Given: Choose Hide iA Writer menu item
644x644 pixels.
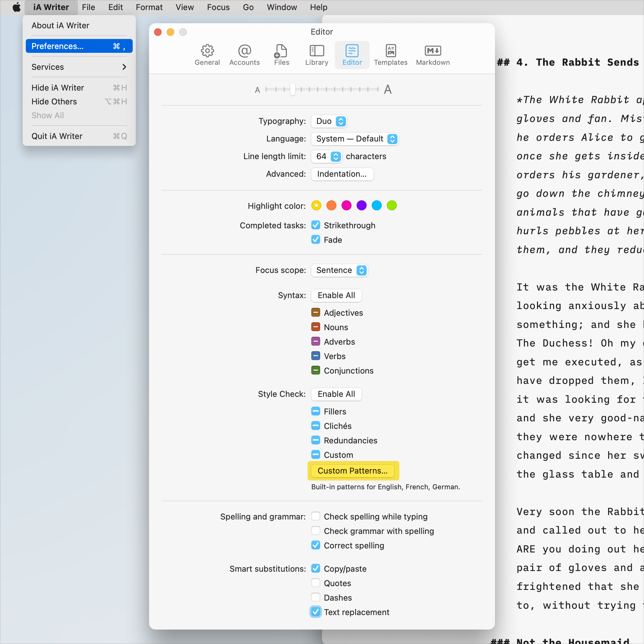Looking at the screenshot, I should pos(79,88).
